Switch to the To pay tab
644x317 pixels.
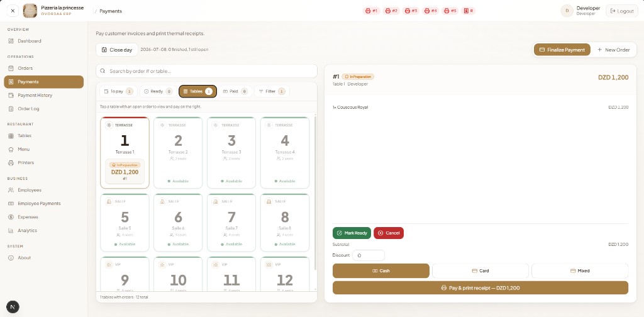pyautogui.click(x=118, y=92)
